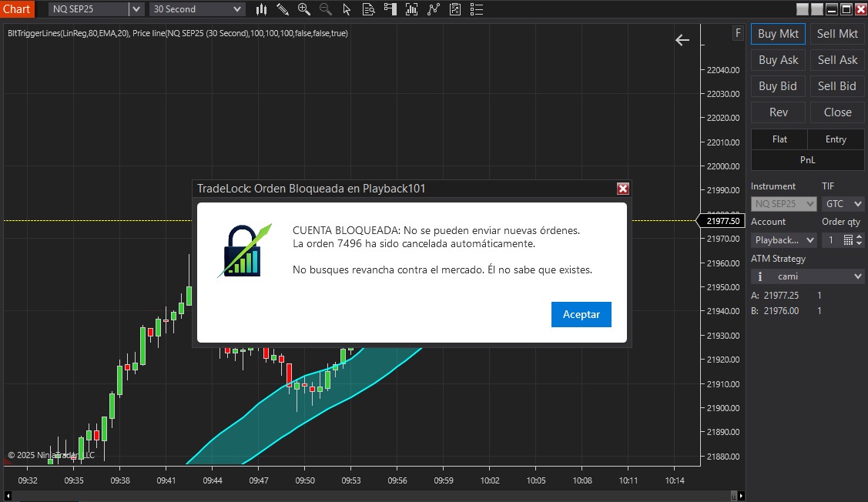The height and width of the screenshot is (502, 868).
Task: Click the dialog title TradeLock: Orden Bloqueada
Action: click(311, 189)
